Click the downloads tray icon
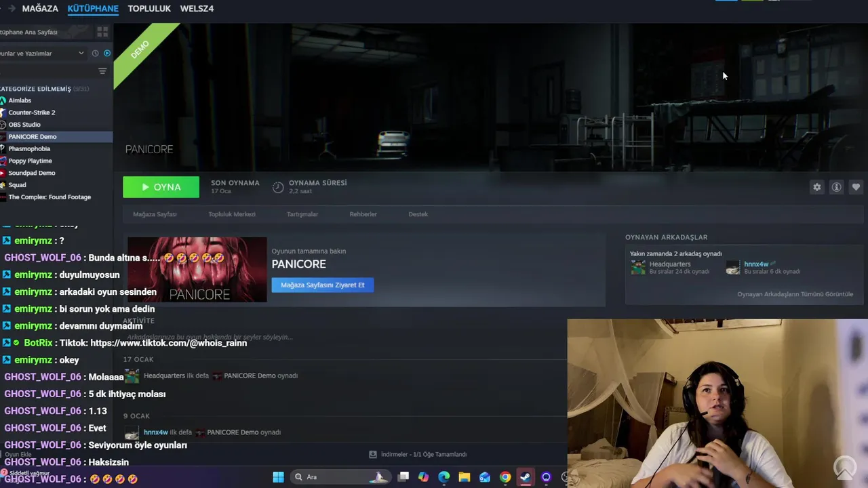Viewport: 868px width, 488px height. coord(372,454)
